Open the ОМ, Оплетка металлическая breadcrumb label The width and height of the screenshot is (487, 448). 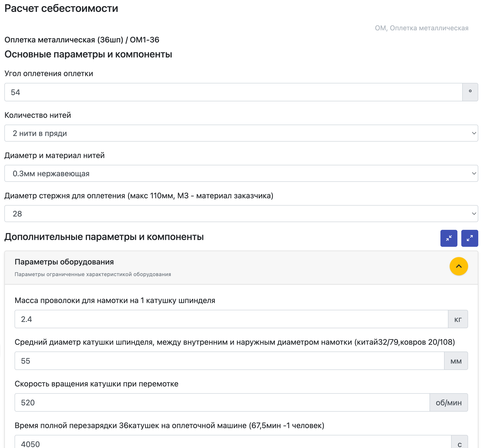pyautogui.click(x=422, y=28)
